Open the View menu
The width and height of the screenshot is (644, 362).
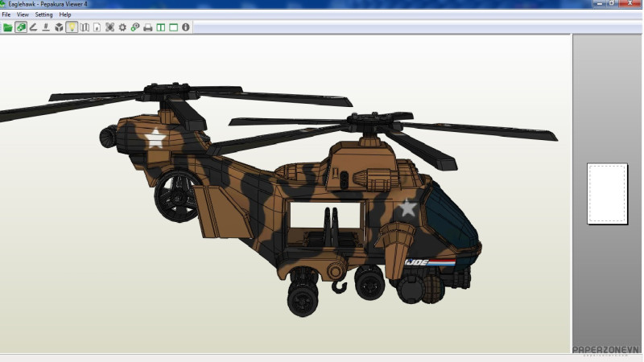coord(23,14)
